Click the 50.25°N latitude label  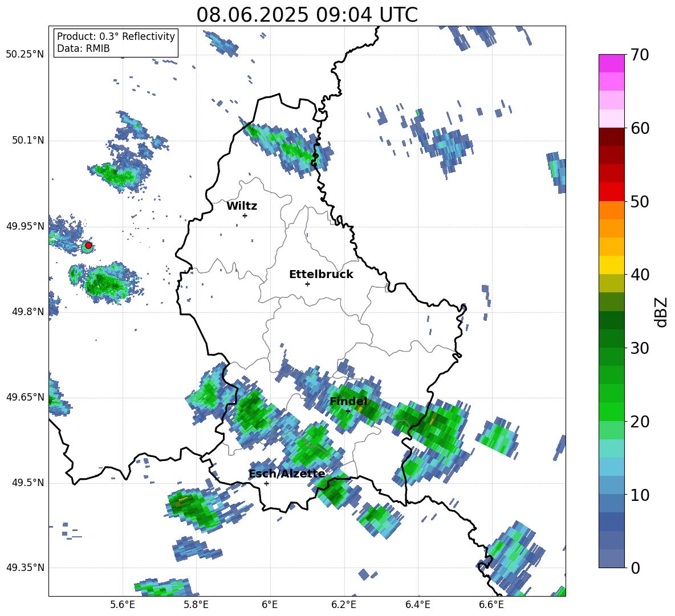click(25, 55)
